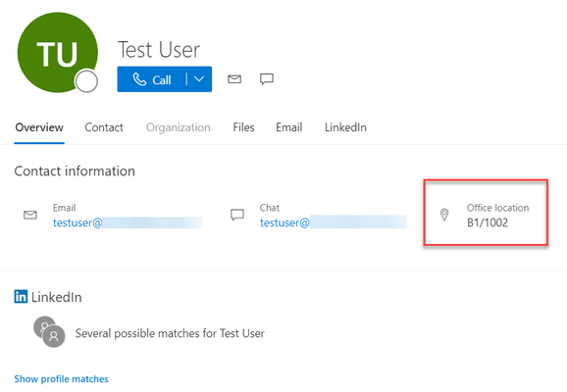Click the envelope icon in Contact information
Image resolution: width=567 pixels, height=392 pixels.
pyautogui.click(x=30, y=215)
